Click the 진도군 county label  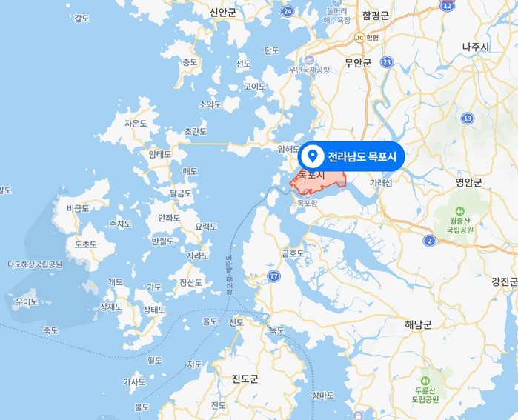(x=245, y=379)
